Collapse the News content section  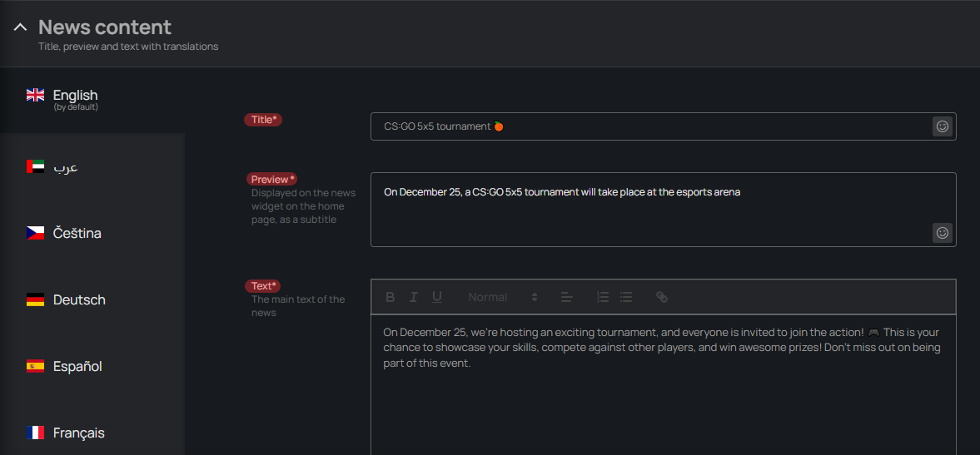pos(21,27)
